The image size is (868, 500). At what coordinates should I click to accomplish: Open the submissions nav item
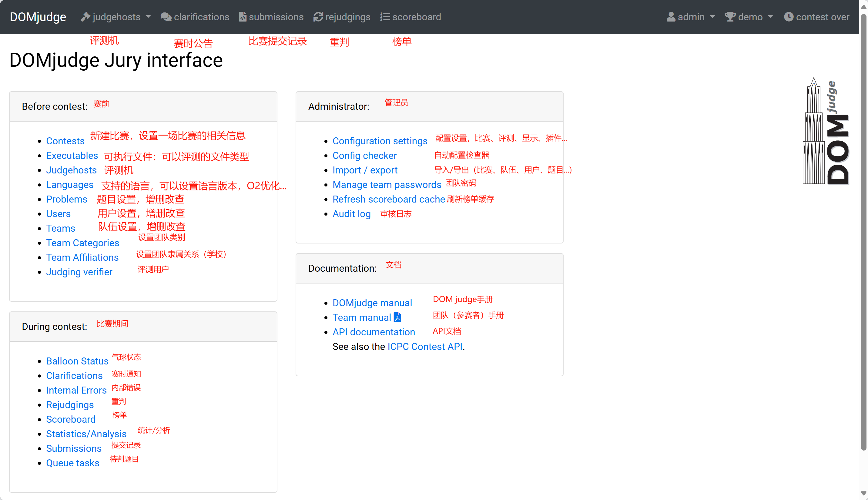coord(276,17)
